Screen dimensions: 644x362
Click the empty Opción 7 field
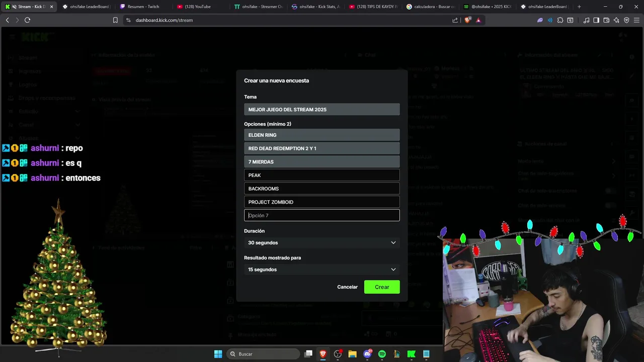[x=322, y=215]
